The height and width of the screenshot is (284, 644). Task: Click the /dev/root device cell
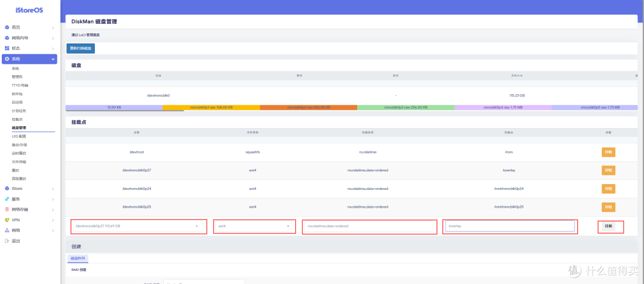coord(137,152)
